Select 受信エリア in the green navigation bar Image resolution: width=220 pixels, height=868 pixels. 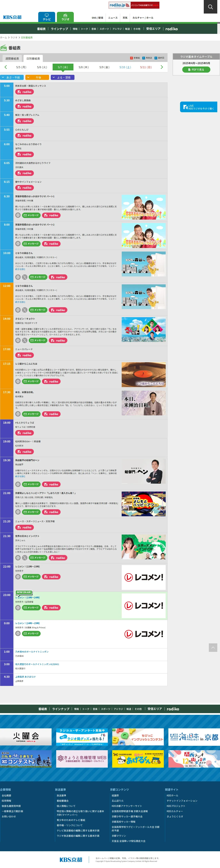tap(153, 29)
